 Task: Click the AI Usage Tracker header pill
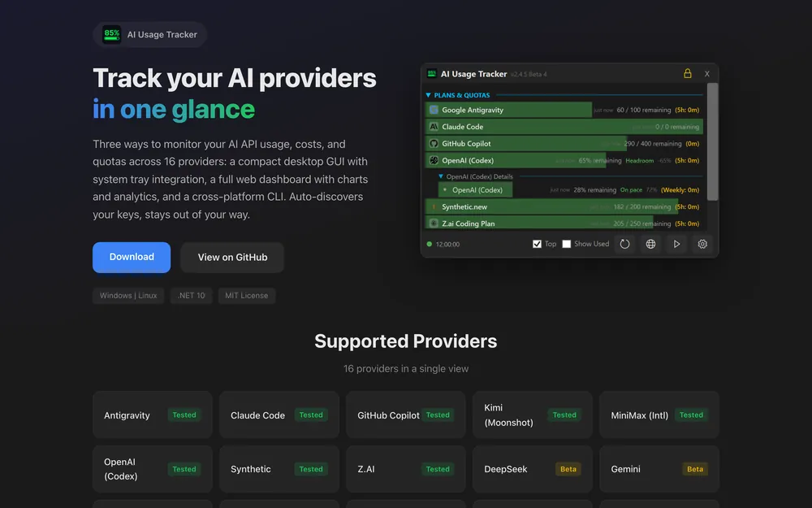[149, 35]
